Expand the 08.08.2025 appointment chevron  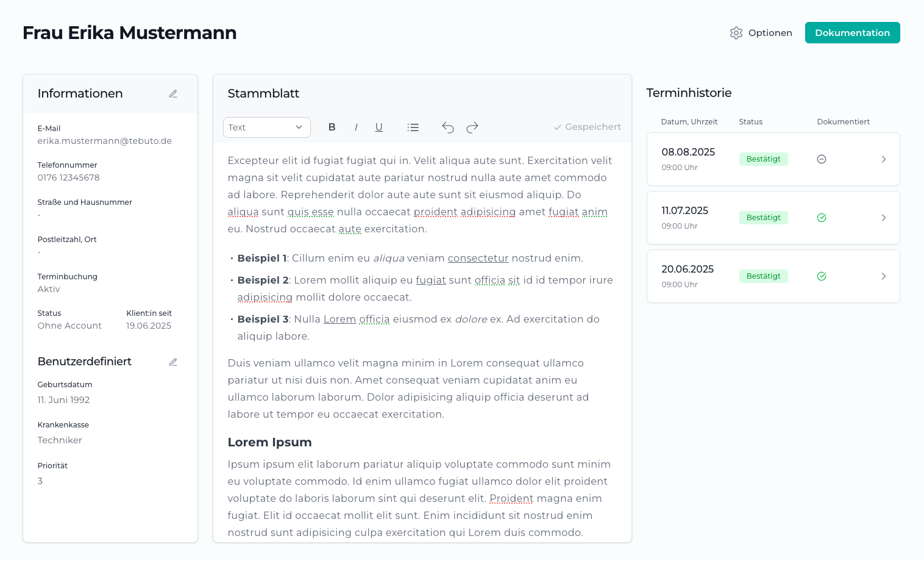884,159
